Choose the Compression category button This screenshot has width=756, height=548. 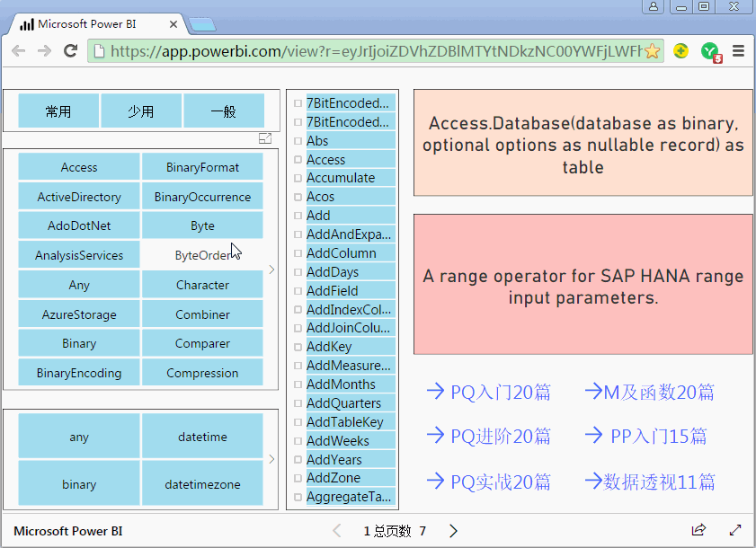click(202, 373)
